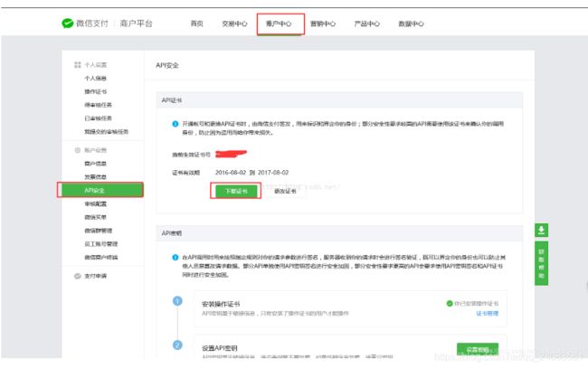Click the info icon in API密钥 section
This screenshot has width=588, height=368.
(175, 258)
